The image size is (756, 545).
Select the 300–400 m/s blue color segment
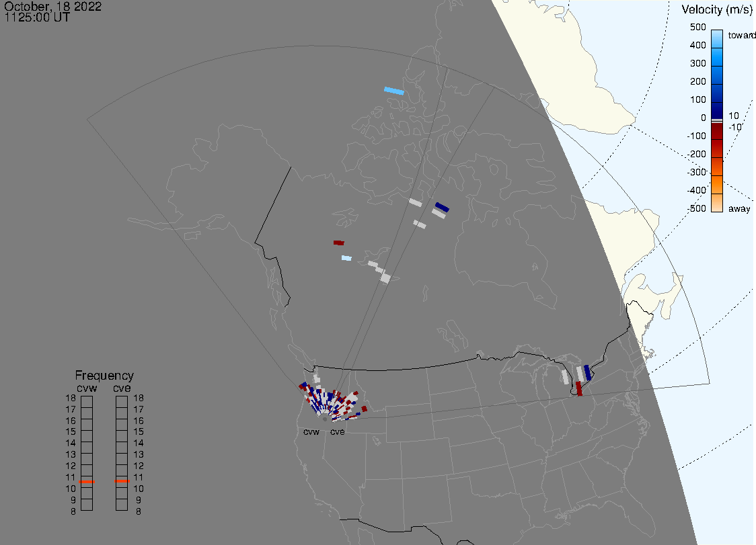click(717, 57)
